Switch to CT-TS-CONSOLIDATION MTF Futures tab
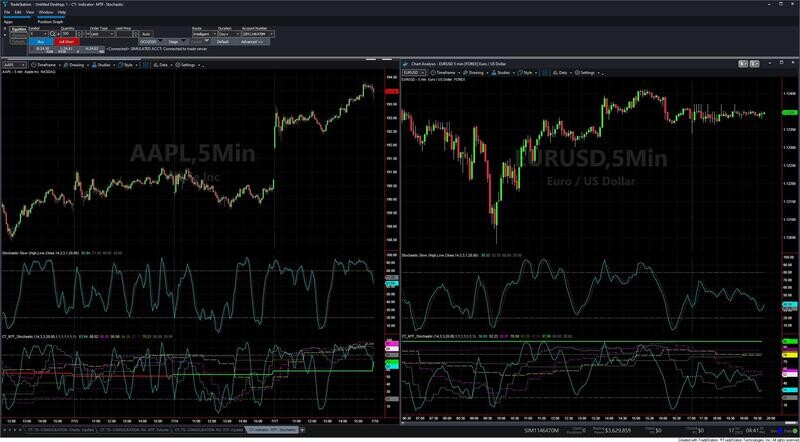800x442 pixels. (x=134, y=430)
